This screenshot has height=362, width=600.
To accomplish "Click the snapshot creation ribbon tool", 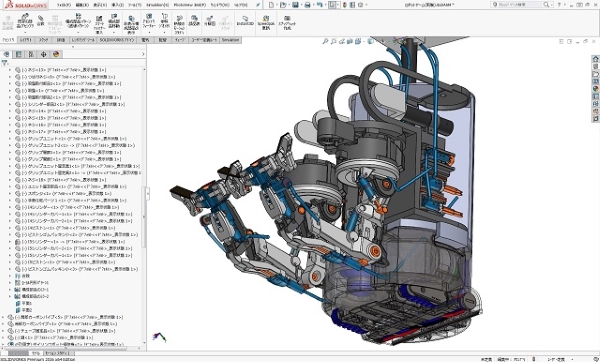I will (x=287, y=23).
